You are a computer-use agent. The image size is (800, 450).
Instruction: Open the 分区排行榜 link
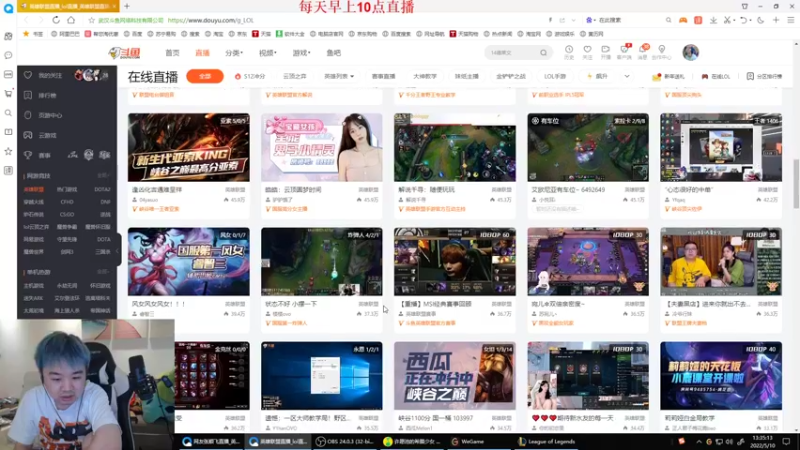pyautogui.click(x=764, y=76)
